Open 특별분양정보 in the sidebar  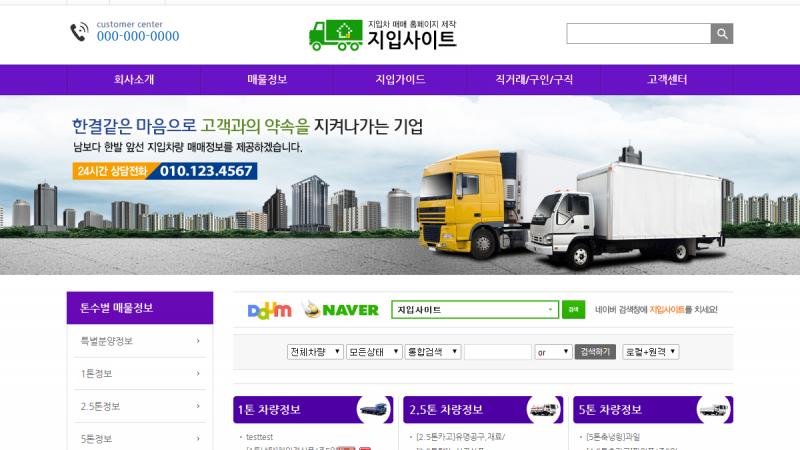click(139, 341)
